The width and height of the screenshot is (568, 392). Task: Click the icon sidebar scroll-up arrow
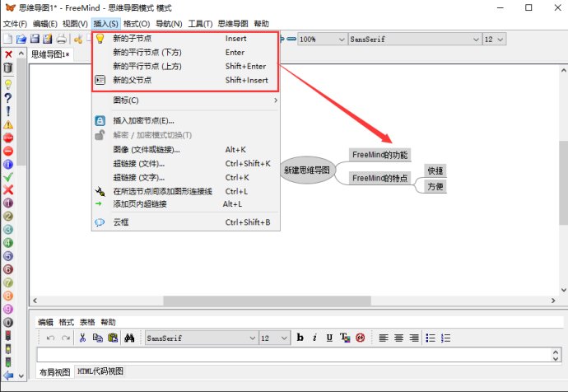click(21, 54)
